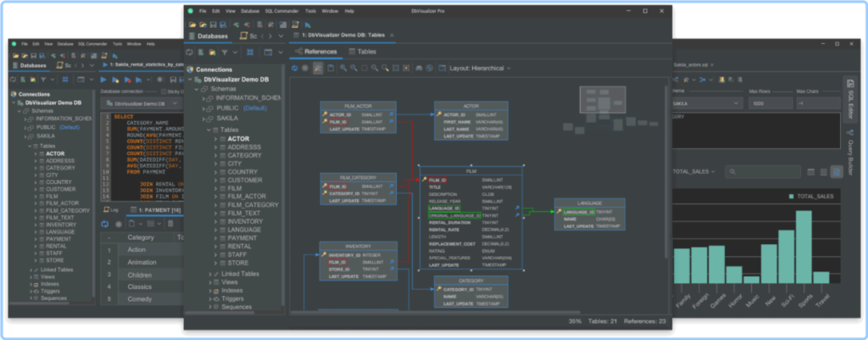Click the yellow highlighter icon in right window toolbar
The image size is (868, 340).
pyautogui.click(x=722, y=80)
